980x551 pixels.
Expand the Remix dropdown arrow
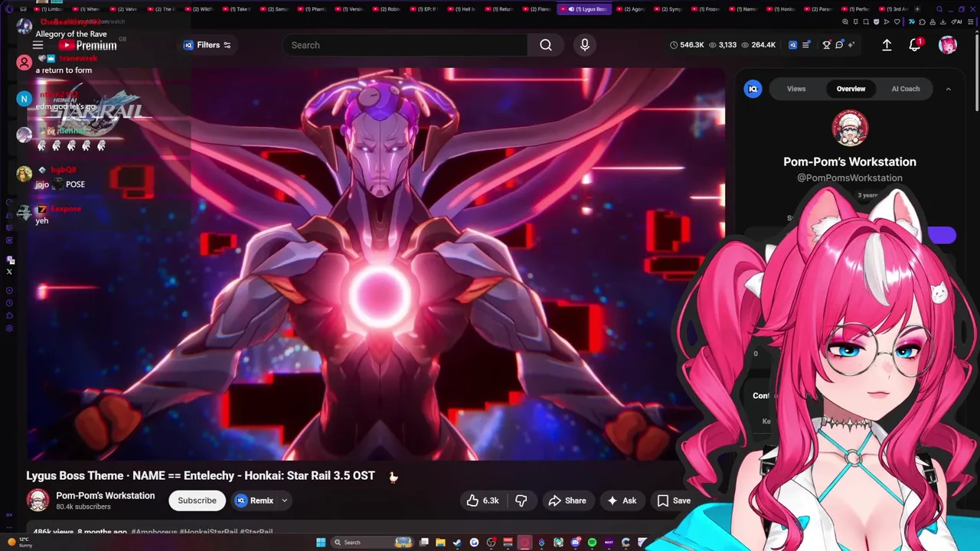click(284, 500)
